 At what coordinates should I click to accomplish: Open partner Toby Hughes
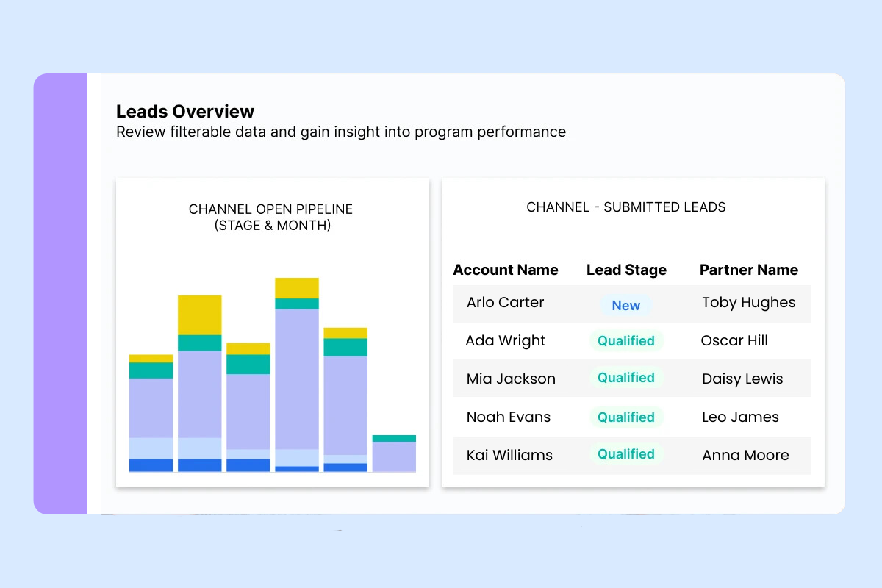(748, 302)
